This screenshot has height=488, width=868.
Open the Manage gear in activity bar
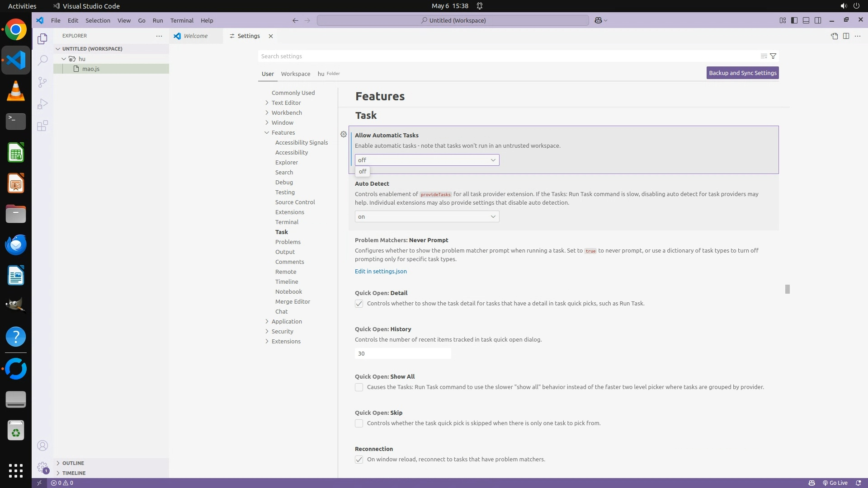tap(42, 467)
